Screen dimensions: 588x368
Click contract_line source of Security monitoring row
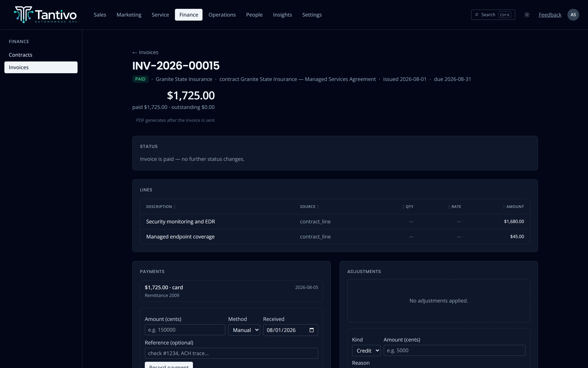coord(315,222)
